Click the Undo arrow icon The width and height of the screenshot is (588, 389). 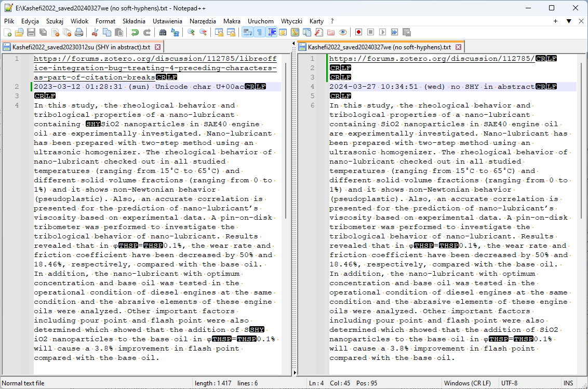135,32
